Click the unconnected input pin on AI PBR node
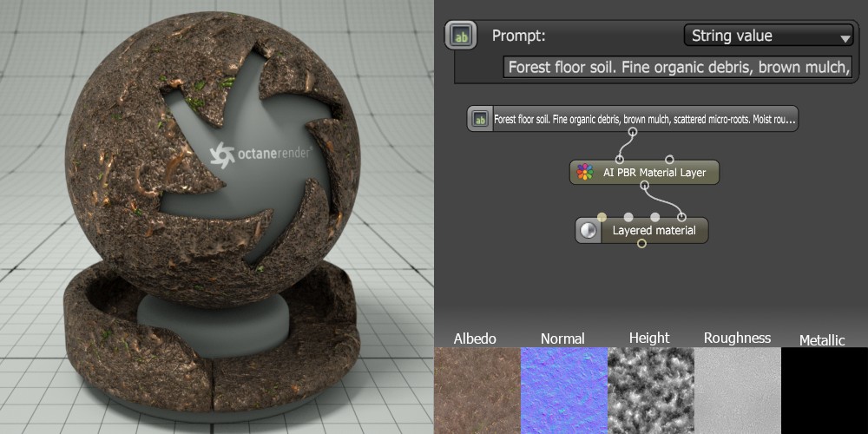 (x=669, y=159)
